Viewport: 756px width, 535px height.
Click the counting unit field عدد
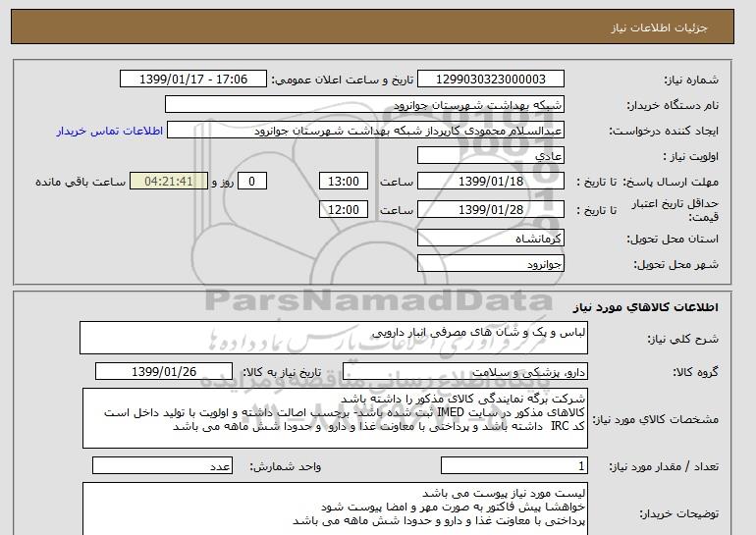click(162, 466)
